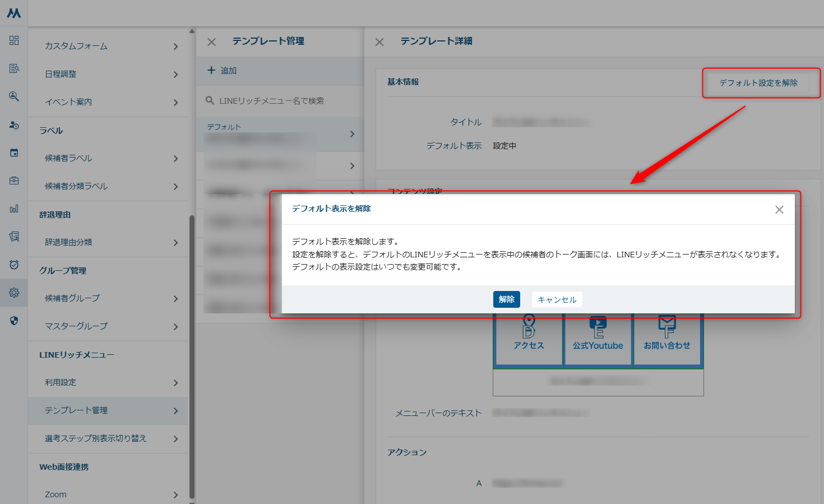Screen dimensions: 824x504
Task: Click the bar chart analytics icon
Action: coord(14,209)
